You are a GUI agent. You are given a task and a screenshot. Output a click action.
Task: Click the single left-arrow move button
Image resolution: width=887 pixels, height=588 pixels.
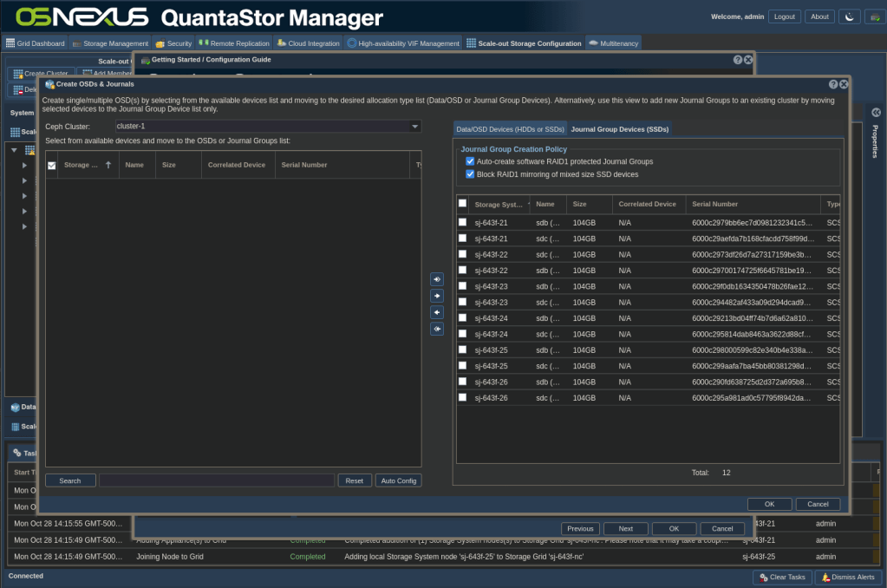point(437,312)
